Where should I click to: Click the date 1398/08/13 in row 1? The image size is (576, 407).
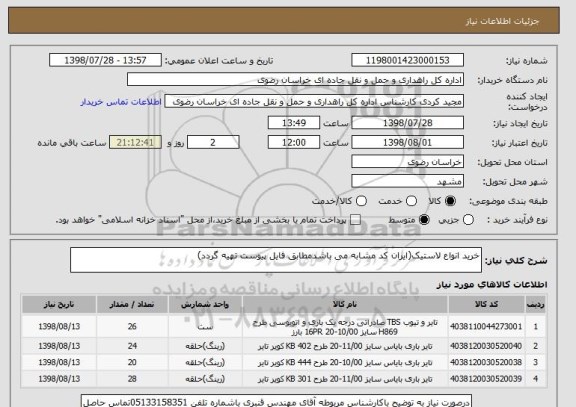(x=59, y=327)
